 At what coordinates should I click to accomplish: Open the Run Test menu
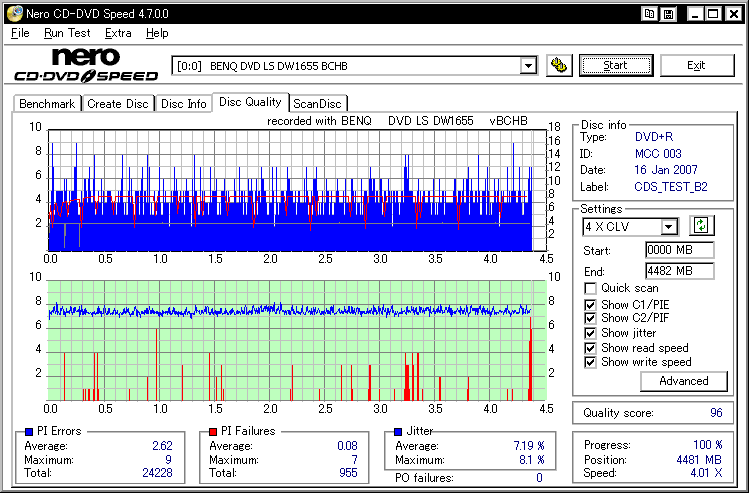(67, 33)
